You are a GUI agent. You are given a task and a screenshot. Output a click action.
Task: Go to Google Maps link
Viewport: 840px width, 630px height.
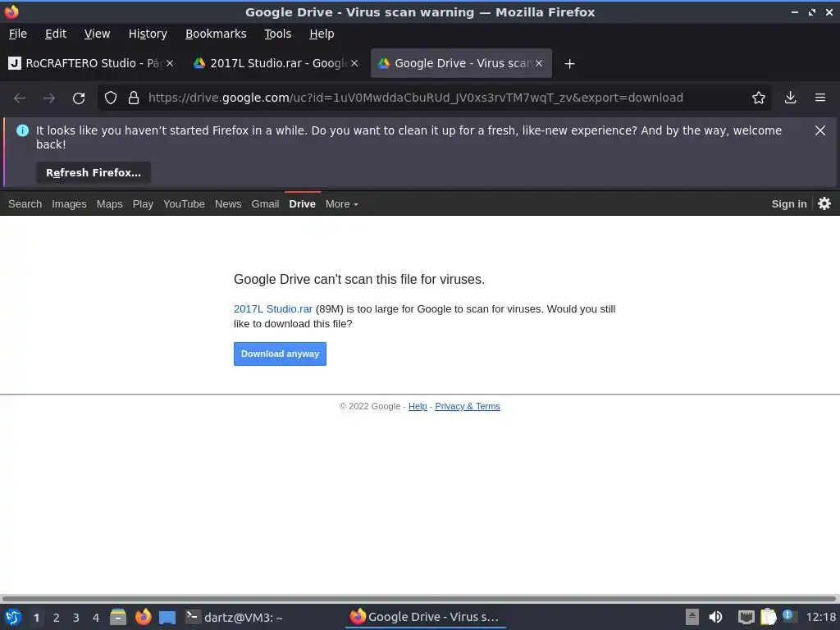[109, 204]
